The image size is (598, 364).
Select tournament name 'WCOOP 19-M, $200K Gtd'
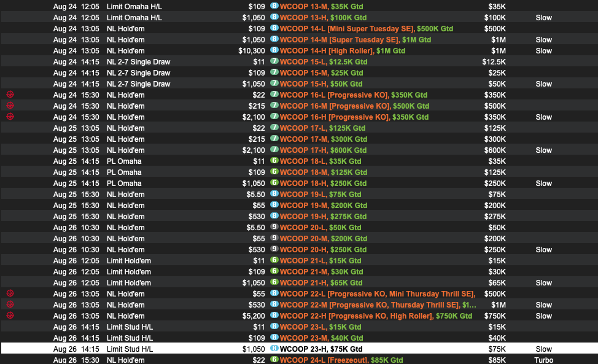pyautogui.click(x=324, y=206)
